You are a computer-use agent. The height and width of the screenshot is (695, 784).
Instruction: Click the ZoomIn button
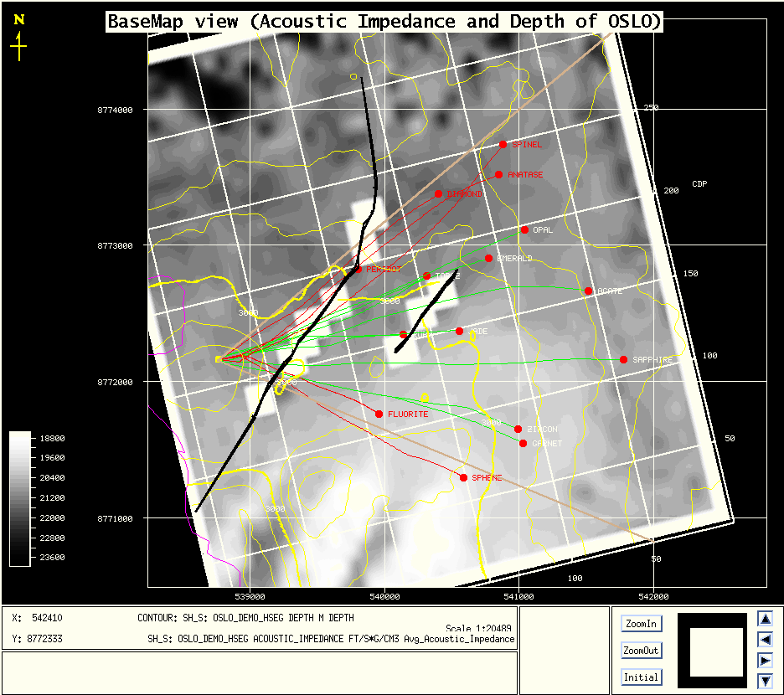(641, 624)
